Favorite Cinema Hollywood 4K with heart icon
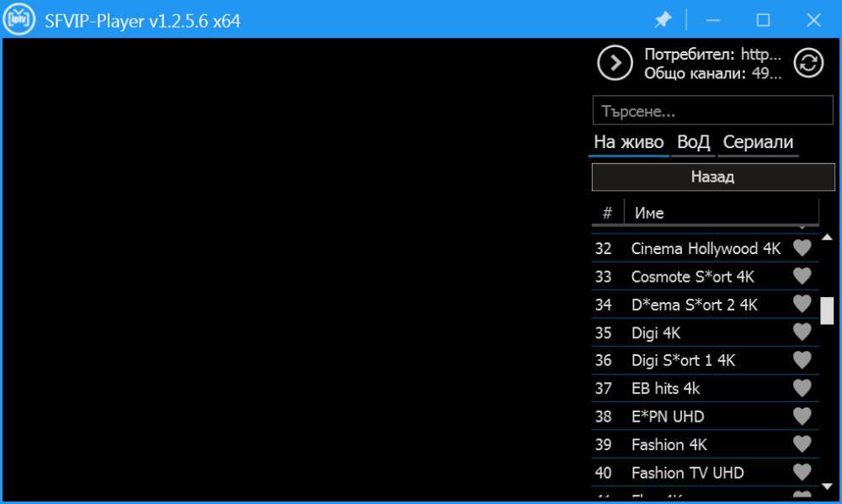 802,248
